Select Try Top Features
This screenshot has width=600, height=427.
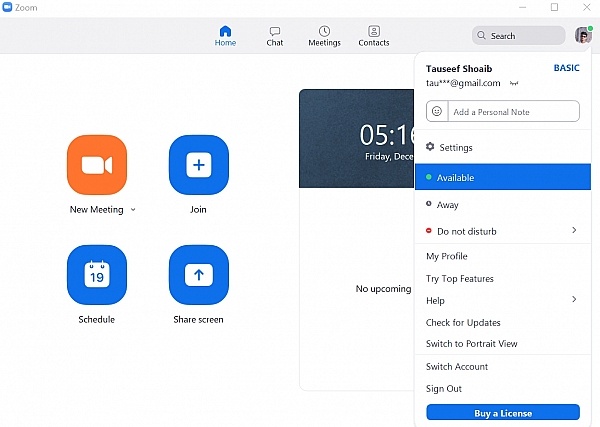460,279
